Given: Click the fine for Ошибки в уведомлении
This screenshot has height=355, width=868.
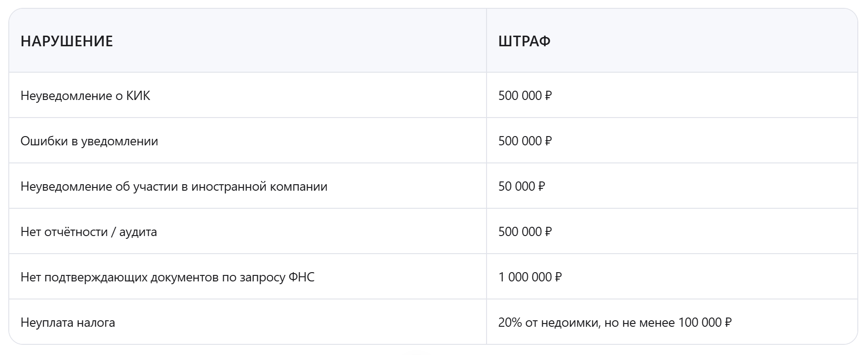Looking at the screenshot, I should coord(525,141).
